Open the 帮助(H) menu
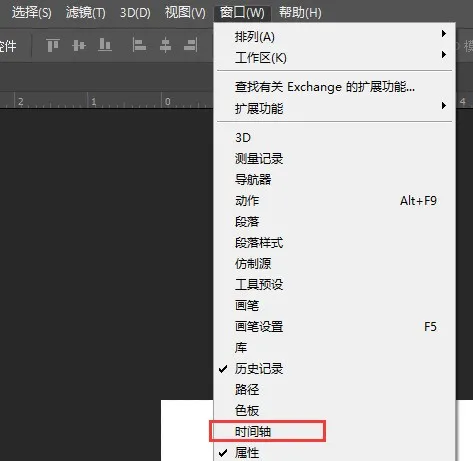Image resolution: width=473 pixels, height=461 pixels. [300, 13]
